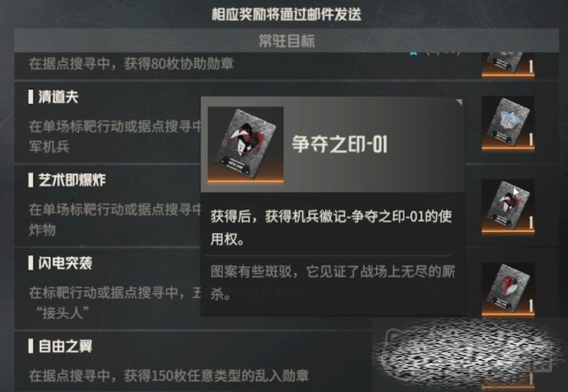568x392 pixels.
Task: Switch to the 常驻目标 tab
Action: tap(287, 40)
